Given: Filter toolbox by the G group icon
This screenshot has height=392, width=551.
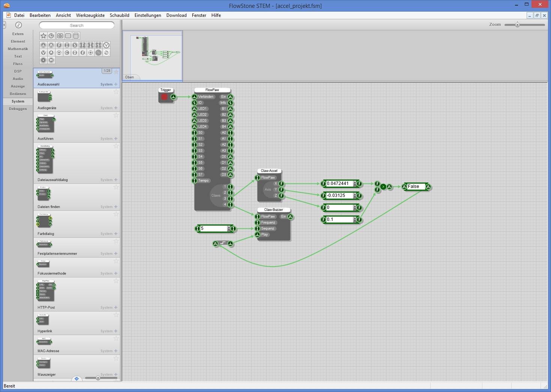Looking at the screenshot, I should point(60,36).
